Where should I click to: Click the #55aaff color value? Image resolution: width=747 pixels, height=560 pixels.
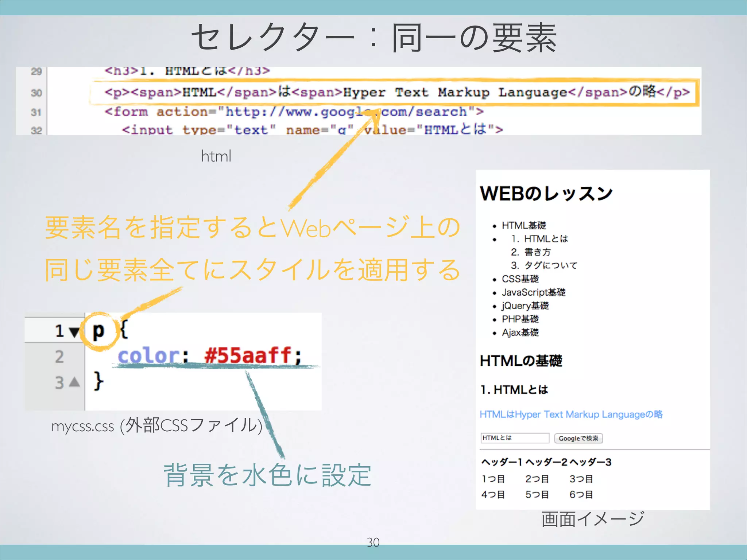248,355
